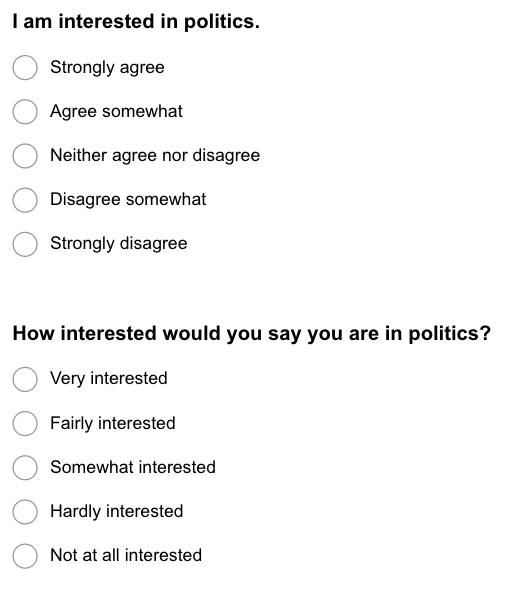The height and width of the screenshot is (595, 506).
Task: Select the Strongly disagree radio button
Action: 25,244
